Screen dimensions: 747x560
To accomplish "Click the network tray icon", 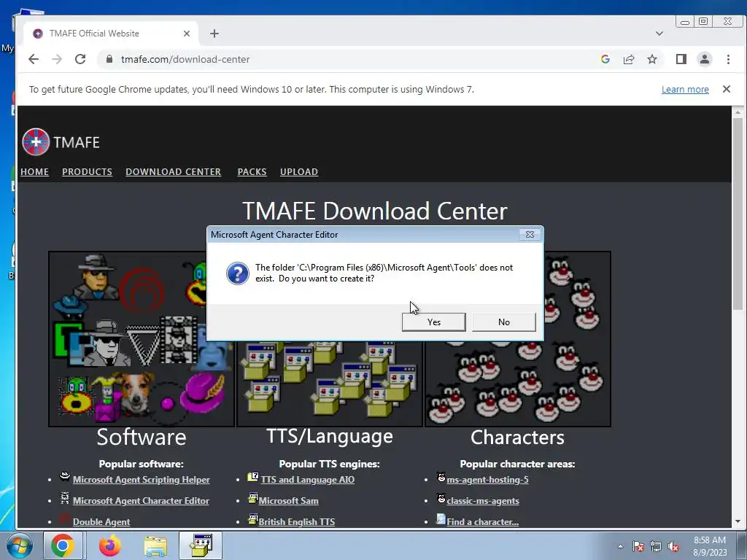I will click(656, 546).
